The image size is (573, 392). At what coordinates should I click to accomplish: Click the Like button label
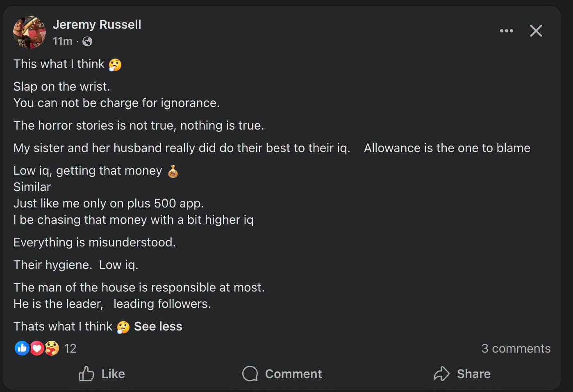point(113,374)
